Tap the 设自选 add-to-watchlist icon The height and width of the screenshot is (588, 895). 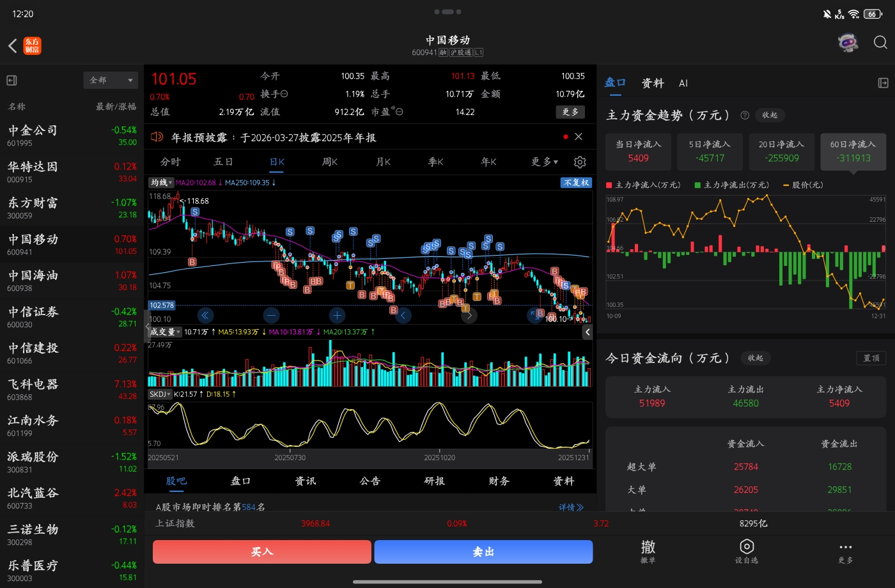point(747,551)
